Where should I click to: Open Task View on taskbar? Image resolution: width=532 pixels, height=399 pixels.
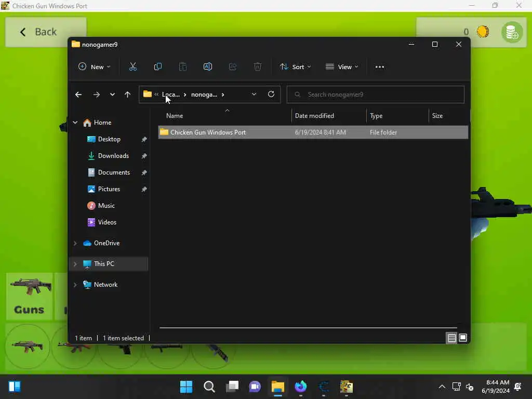232,387
